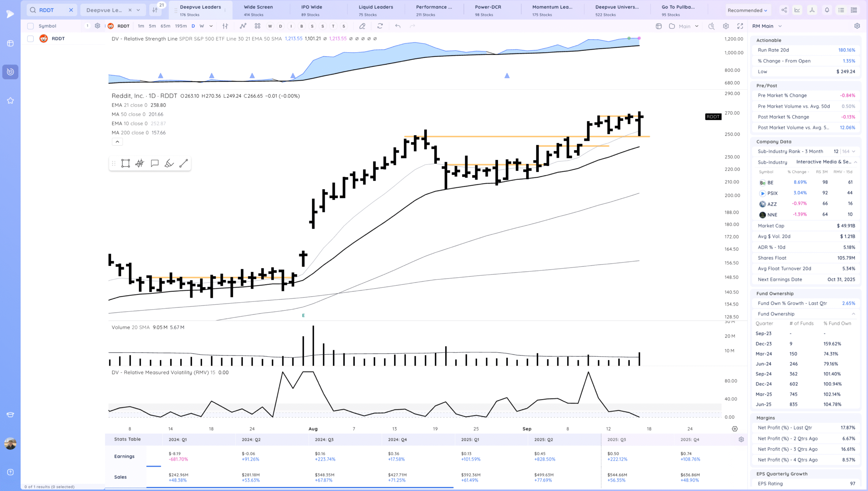Image resolution: width=868 pixels, height=491 pixels.
Task: Click the undo arrow
Action: (x=398, y=26)
